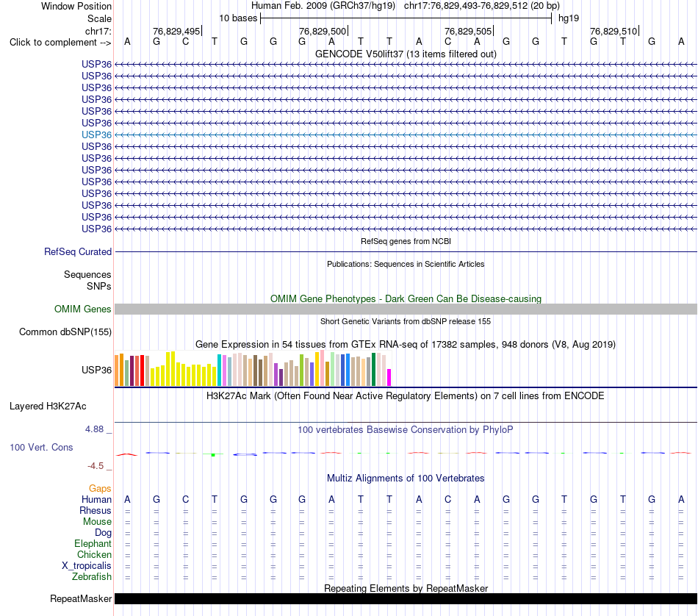Click the magenta bar in GTEx expression chart
Image resolution: width=698 pixels, height=616 pixels.
click(x=389, y=377)
